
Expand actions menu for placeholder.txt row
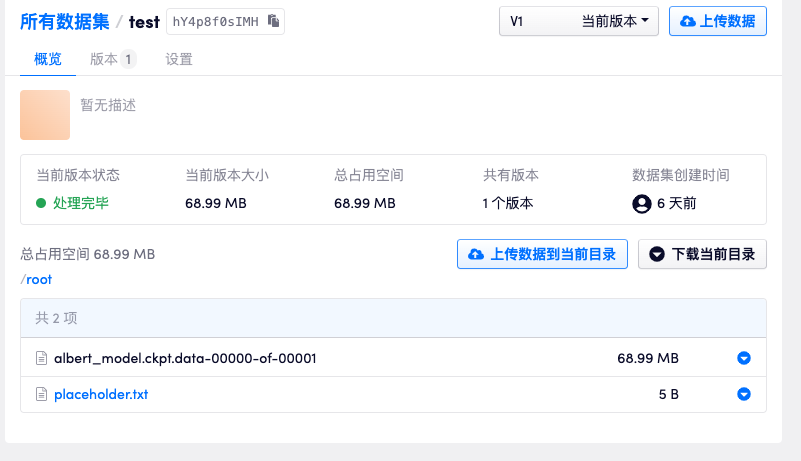pyautogui.click(x=743, y=394)
